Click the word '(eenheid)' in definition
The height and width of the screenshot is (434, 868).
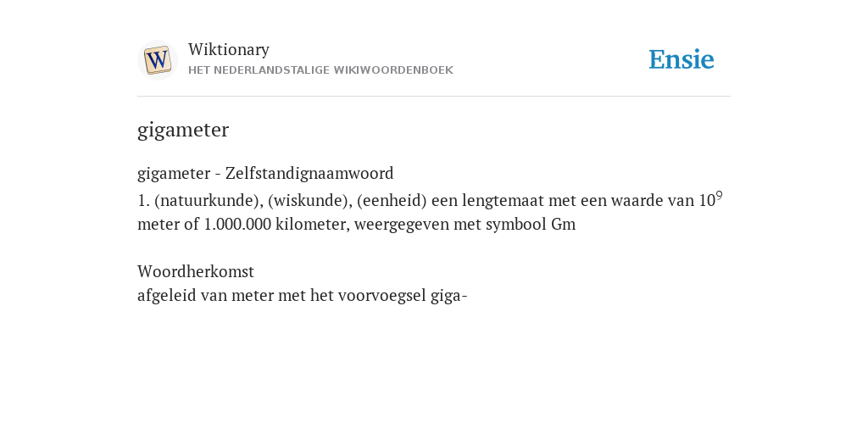tap(392, 200)
